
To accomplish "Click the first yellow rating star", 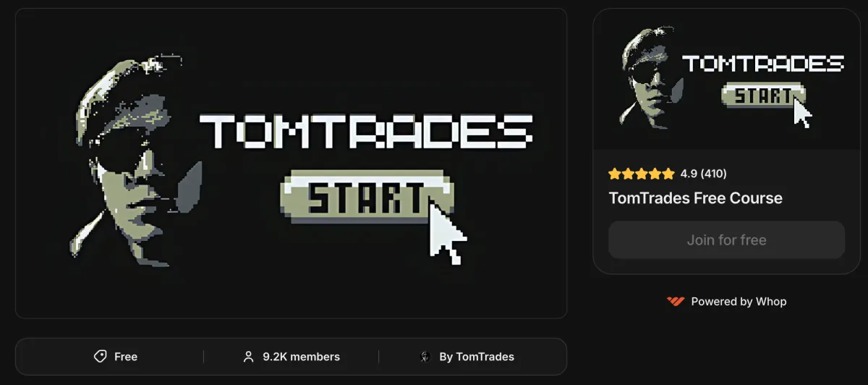I will pos(615,174).
